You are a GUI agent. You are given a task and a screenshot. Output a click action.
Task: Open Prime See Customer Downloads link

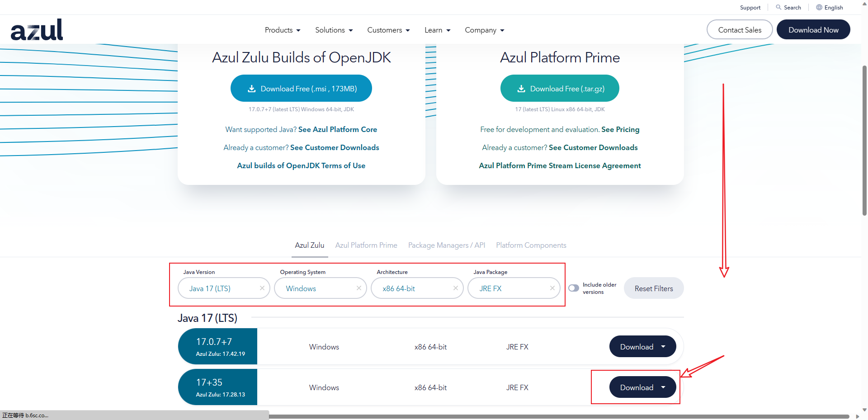click(593, 147)
